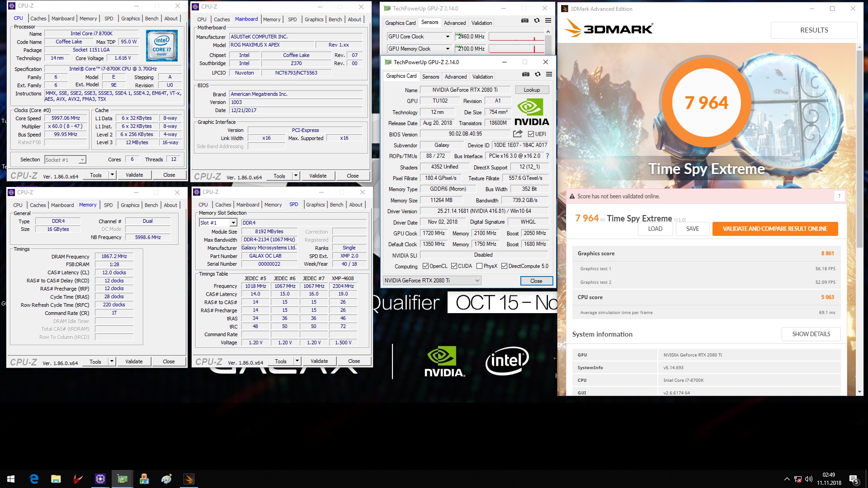Click the GPU-Z Sensors vertical scrollbar
The image size is (868, 488).
click(548, 42)
